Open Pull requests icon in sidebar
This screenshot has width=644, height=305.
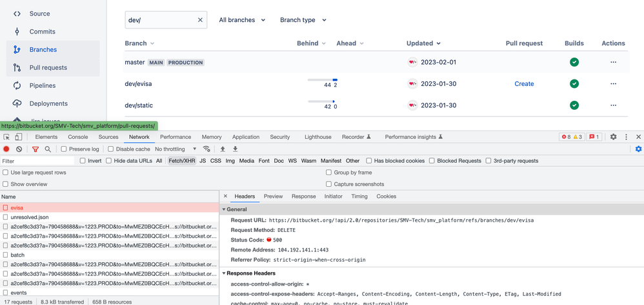[17, 68]
